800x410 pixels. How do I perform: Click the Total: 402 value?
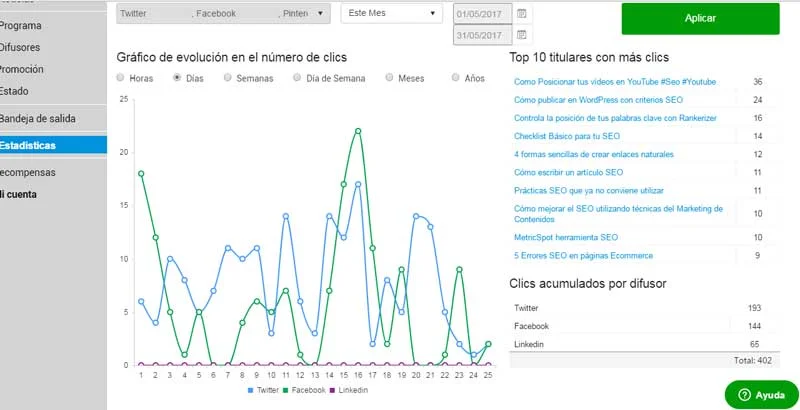coord(753,361)
